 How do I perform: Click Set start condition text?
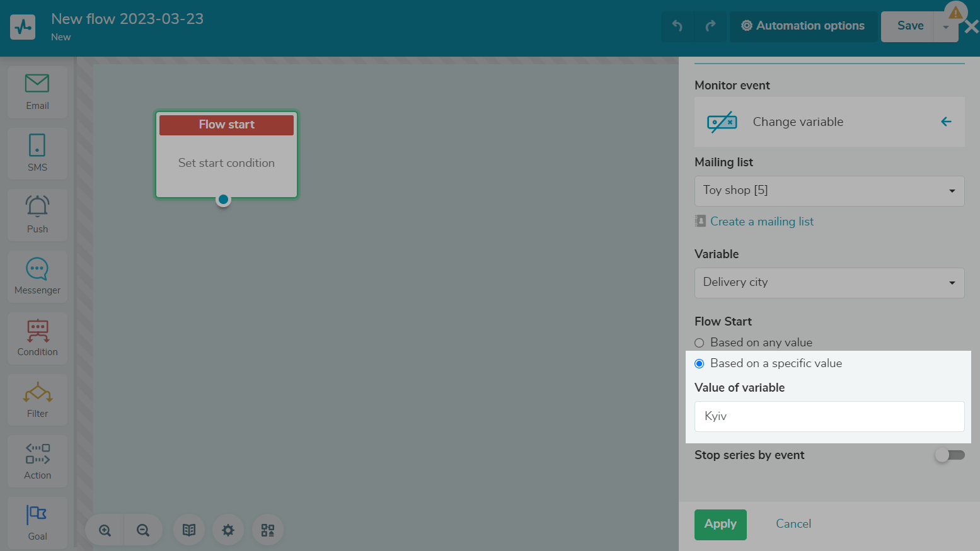click(226, 163)
